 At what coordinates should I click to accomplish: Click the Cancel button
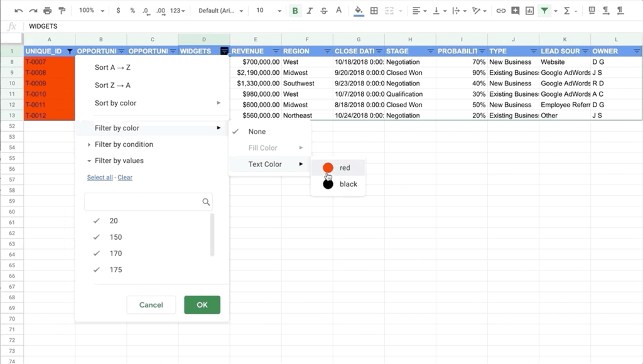point(151,305)
